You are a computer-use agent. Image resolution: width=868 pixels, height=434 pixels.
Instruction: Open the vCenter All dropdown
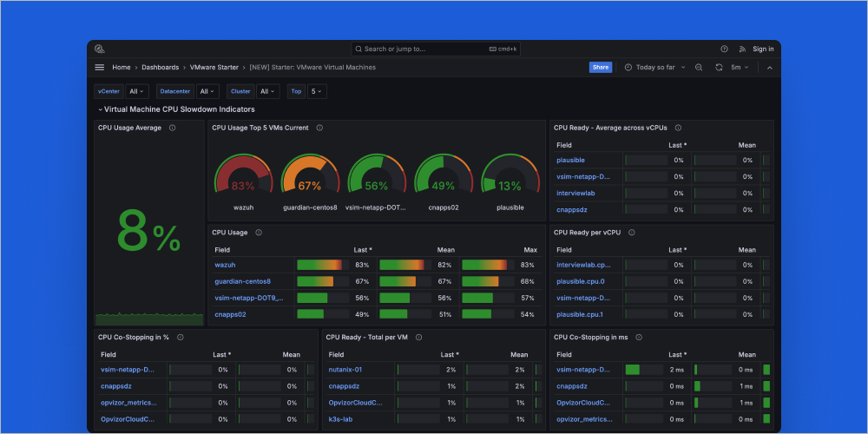click(x=137, y=91)
